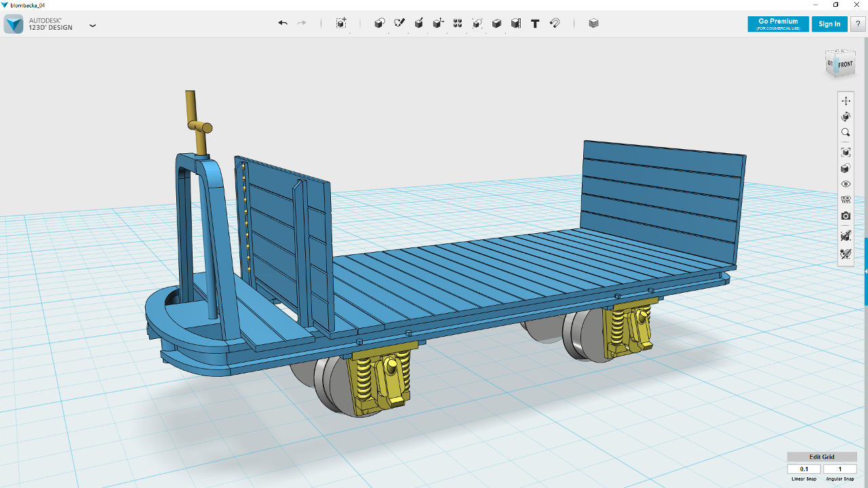
Task: Open the Sketch tools
Action: click(399, 23)
